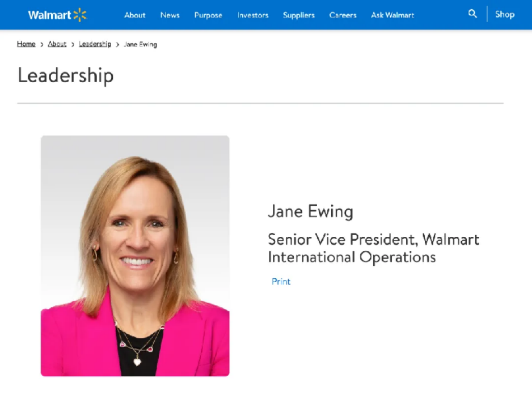Click the Walmart spark logo icon

pos(80,15)
